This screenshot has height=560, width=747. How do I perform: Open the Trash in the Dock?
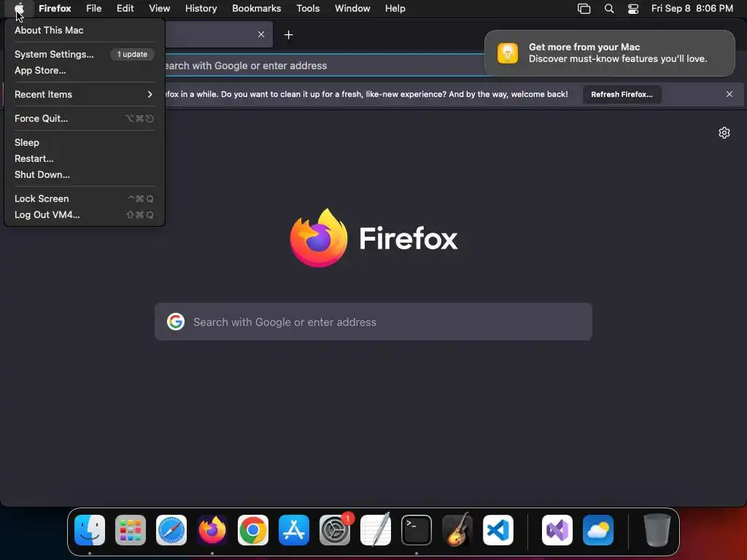(x=657, y=530)
